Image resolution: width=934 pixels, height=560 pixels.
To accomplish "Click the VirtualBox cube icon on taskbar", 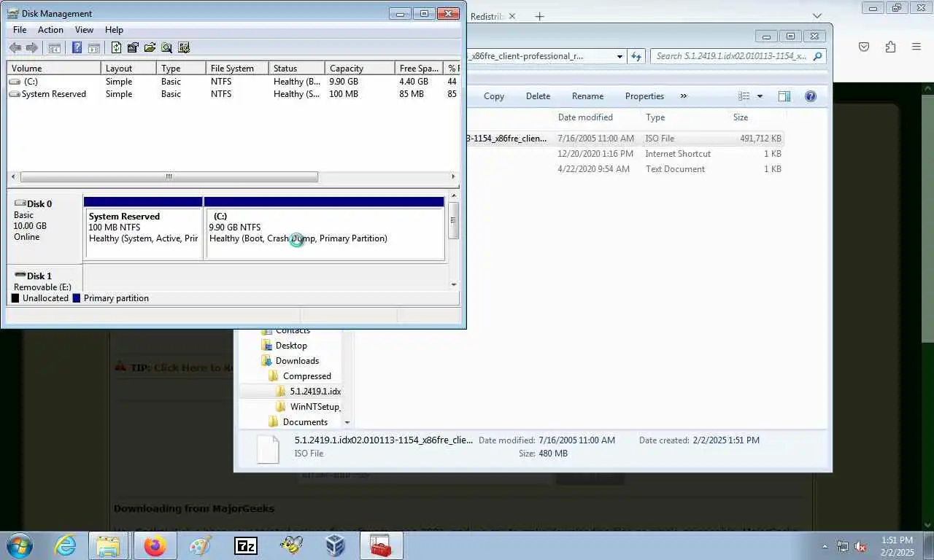I will 335,545.
